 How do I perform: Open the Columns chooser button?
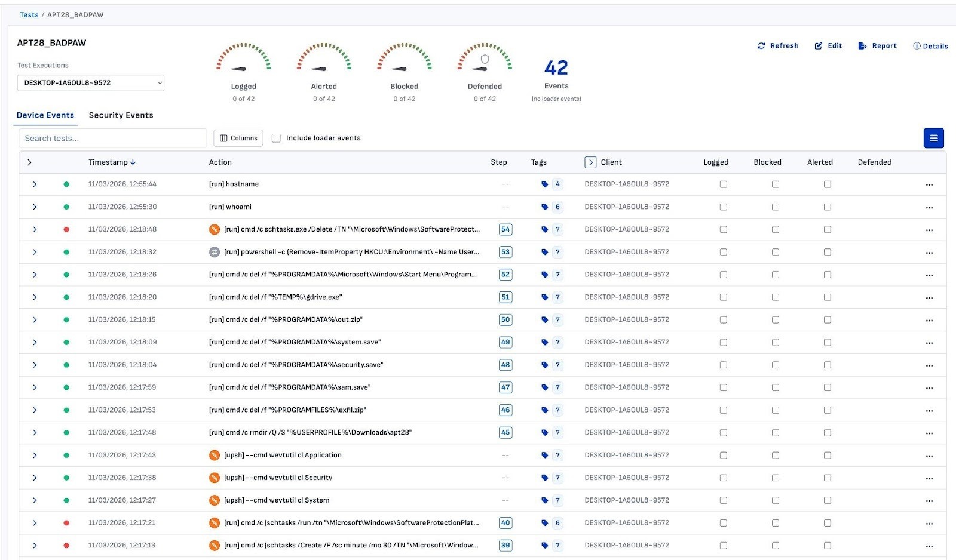coord(238,138)
